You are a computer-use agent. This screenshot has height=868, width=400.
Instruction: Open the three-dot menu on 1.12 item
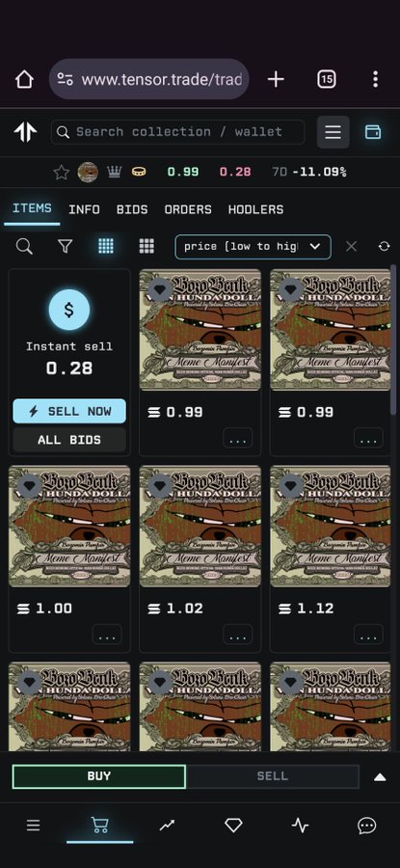pos(368,635)
